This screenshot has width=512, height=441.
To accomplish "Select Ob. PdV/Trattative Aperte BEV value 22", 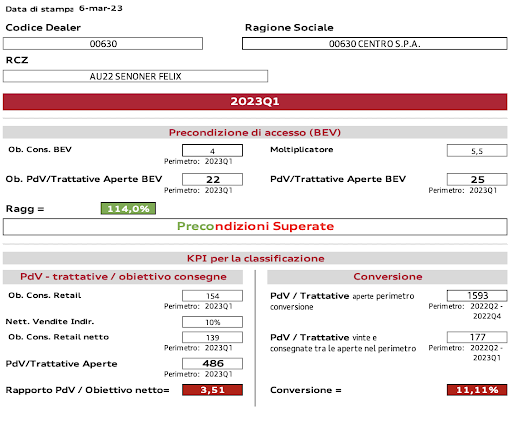I will point(212,179).
